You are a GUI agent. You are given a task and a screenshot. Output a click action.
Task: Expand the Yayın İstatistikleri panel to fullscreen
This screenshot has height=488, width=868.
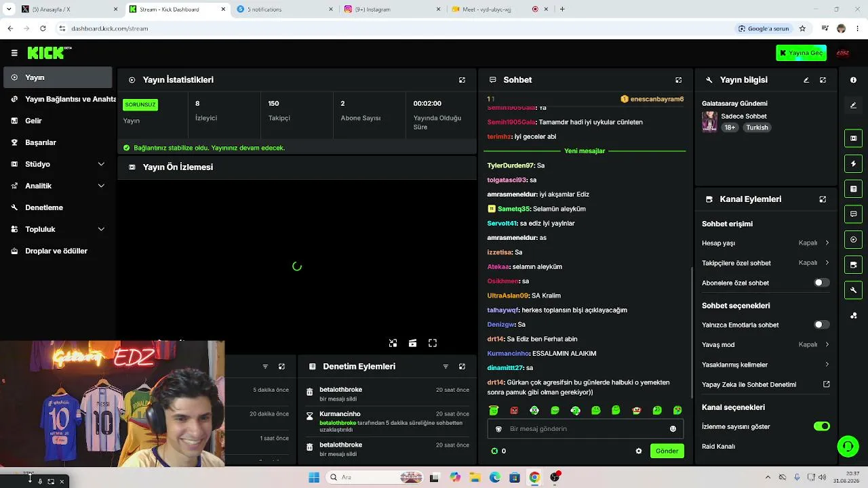click(x=462, y=80)
